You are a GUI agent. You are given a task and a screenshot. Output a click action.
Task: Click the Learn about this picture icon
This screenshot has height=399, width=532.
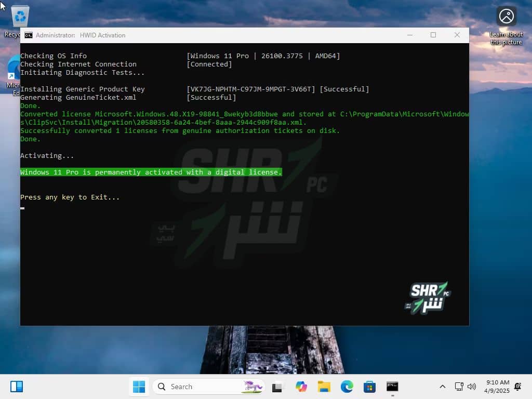click(x=506, y=16)
